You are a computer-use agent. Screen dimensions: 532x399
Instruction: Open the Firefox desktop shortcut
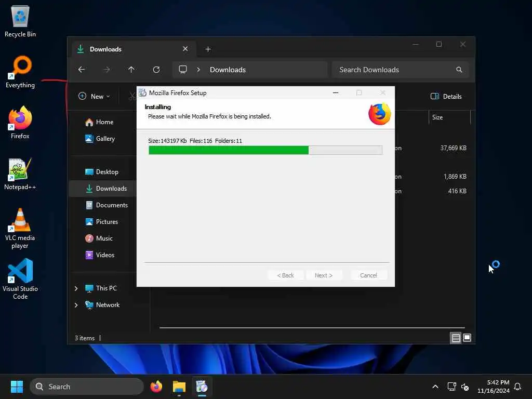pos(20,123)
